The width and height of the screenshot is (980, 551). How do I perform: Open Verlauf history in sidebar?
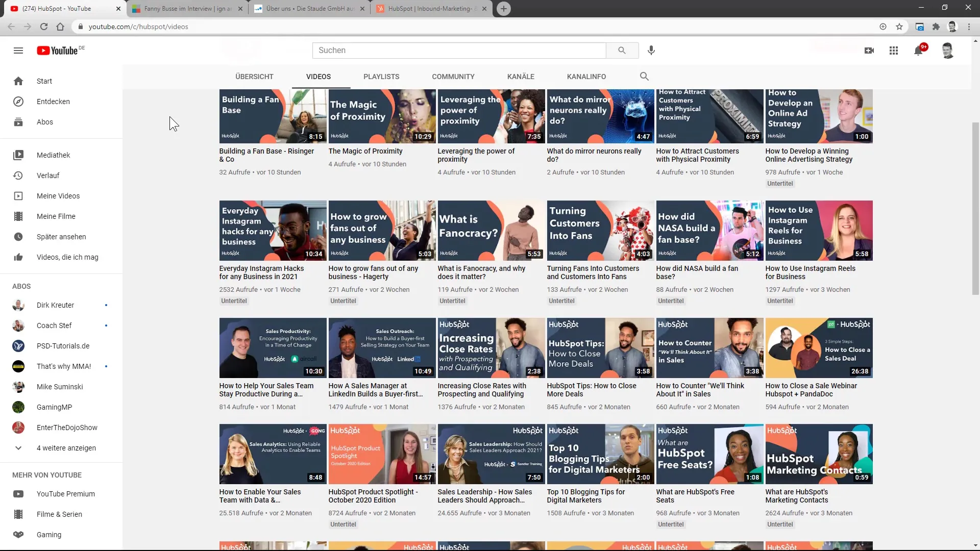48,176
